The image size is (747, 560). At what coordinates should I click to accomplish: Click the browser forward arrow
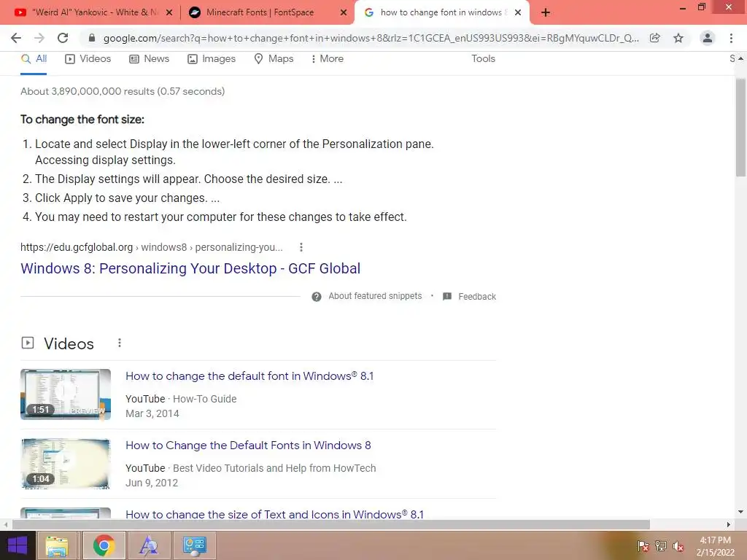(39, 38)
